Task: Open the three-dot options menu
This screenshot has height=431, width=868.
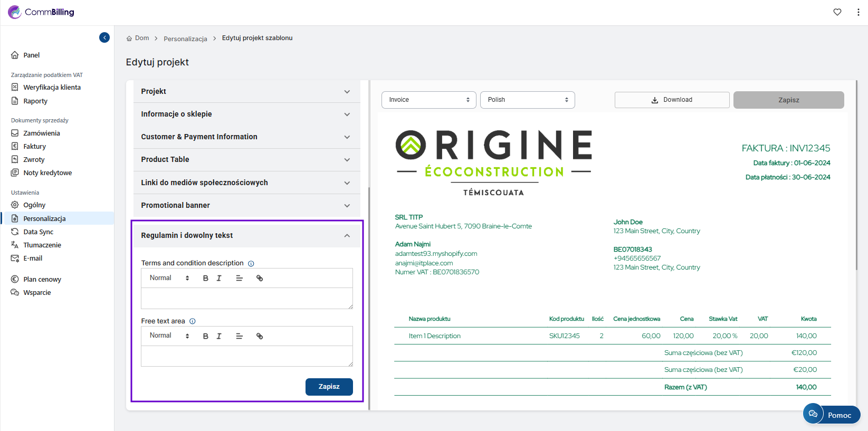Action: tap(858, 12)
